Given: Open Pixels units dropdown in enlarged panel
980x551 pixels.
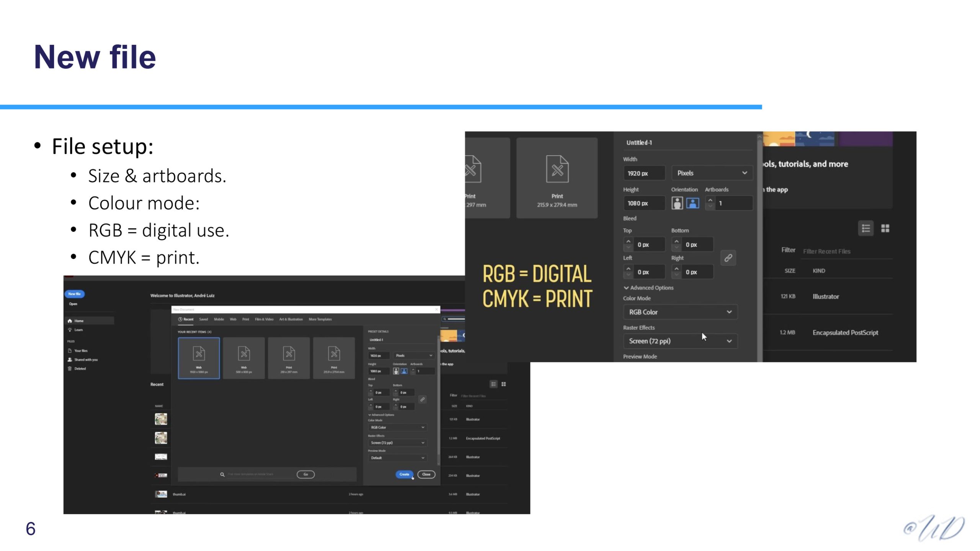Looking at the screenshot, I should click(712, 173).
